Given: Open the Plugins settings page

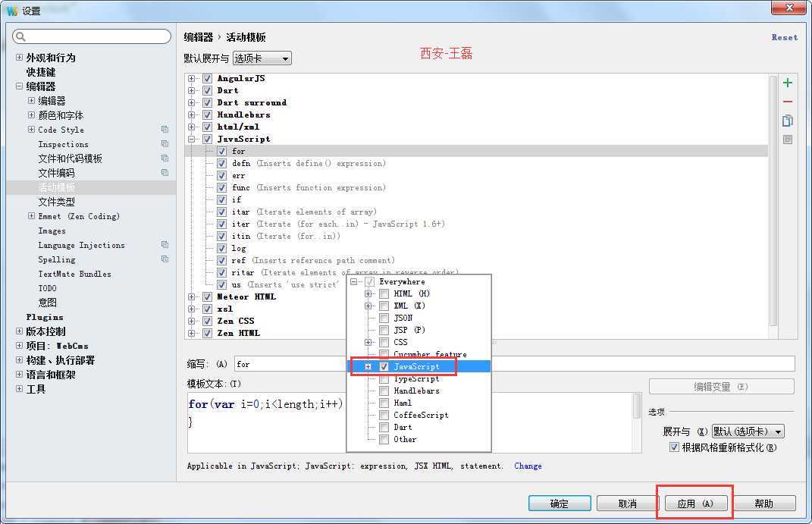Looking at the screenshot, I should coord(45,317).
